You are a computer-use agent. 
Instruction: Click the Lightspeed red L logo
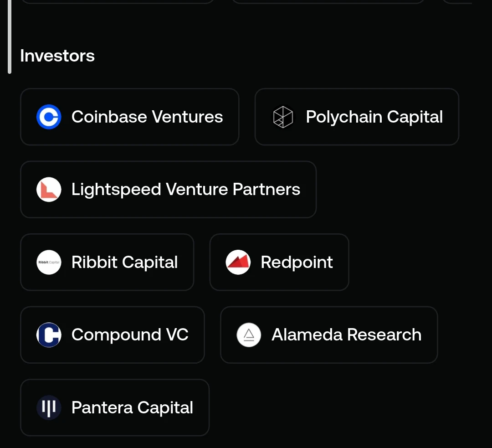pos(49,189)
